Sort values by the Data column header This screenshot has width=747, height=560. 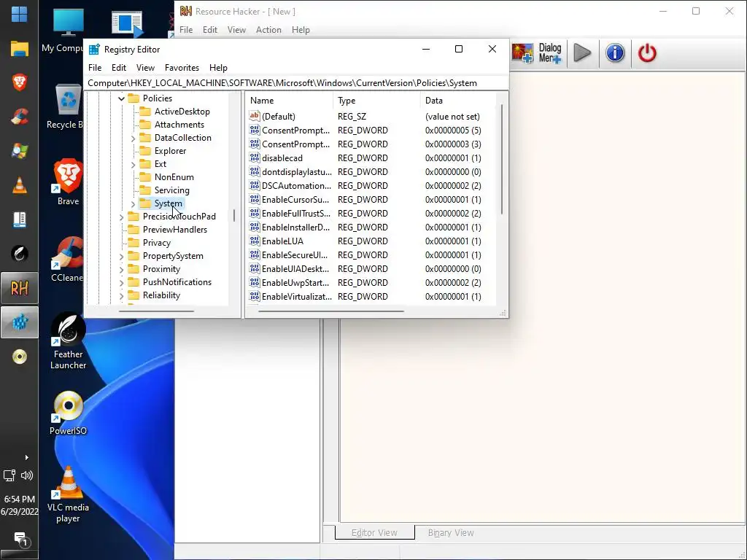(458, 101)
